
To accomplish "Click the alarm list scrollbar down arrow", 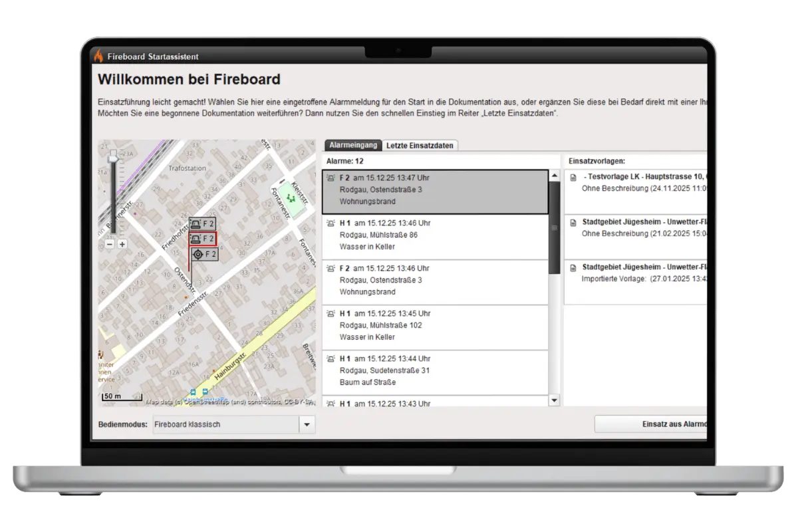I will [x=555, y=400].
